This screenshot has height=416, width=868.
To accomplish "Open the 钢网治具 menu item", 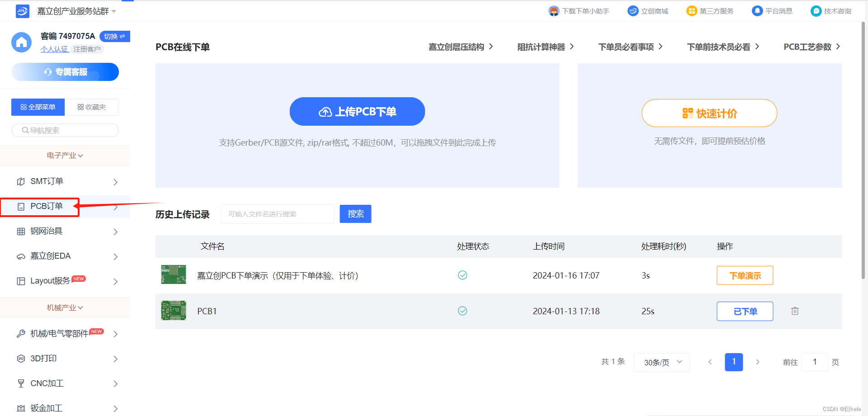I will point(65,231).
